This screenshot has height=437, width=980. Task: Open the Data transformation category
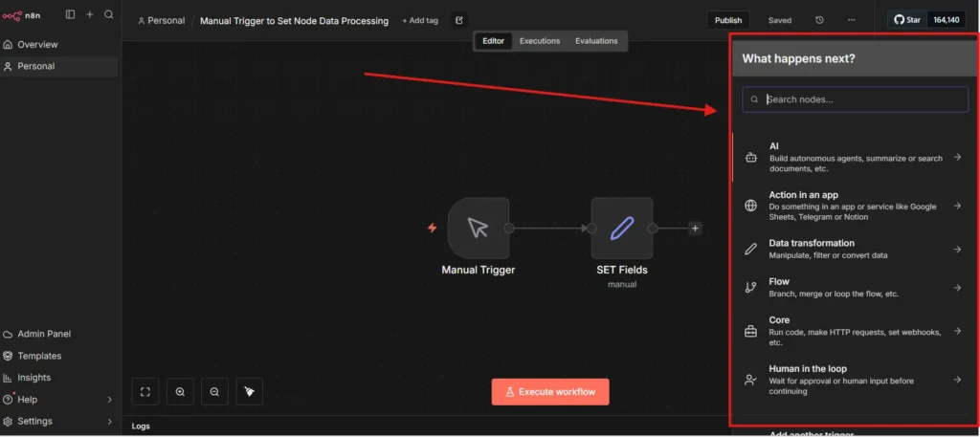(855, 249)
